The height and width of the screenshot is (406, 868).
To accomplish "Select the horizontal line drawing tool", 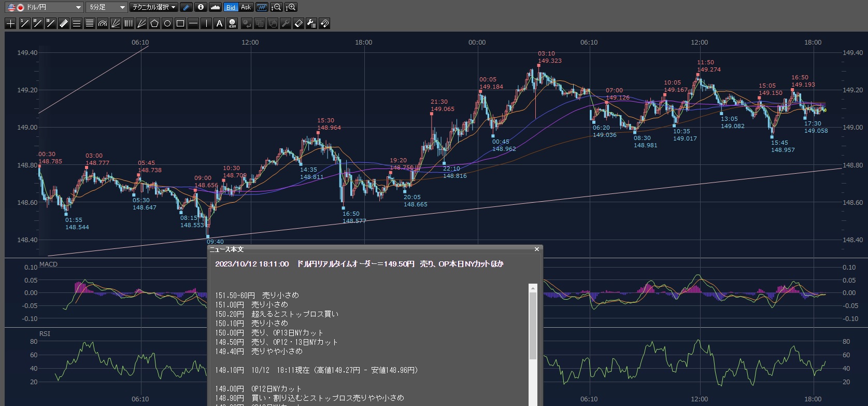I will tap(193, 23).
